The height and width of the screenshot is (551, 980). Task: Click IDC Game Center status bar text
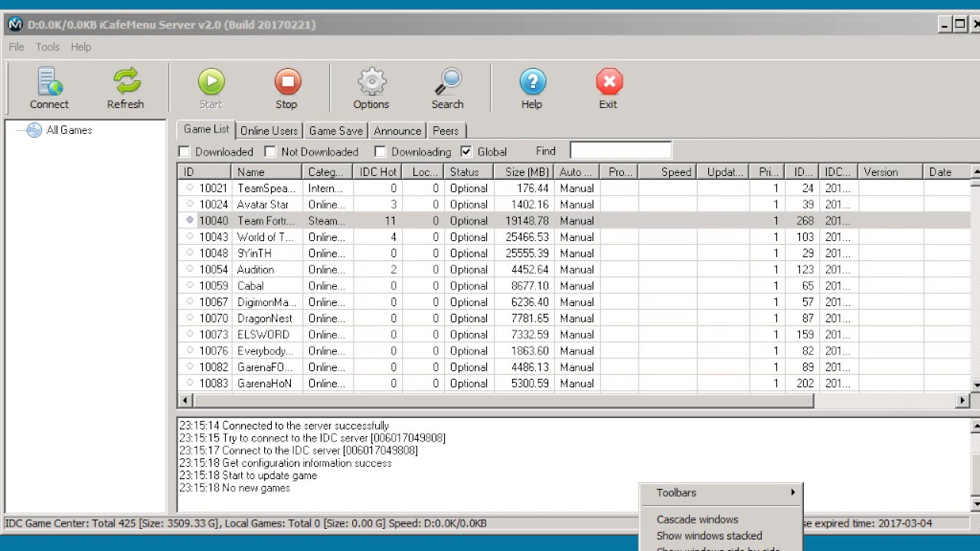tap(246, 523)
